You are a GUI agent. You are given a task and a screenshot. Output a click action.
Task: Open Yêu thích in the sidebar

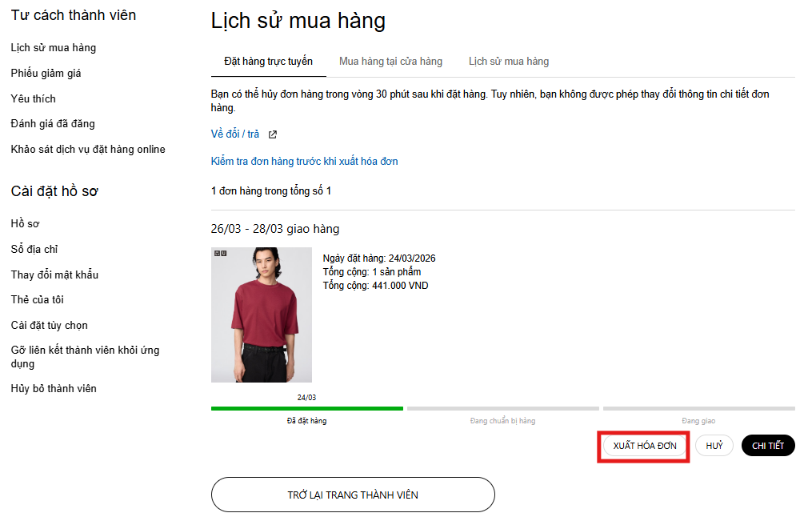pyautogui.click(x=34, y=99)
